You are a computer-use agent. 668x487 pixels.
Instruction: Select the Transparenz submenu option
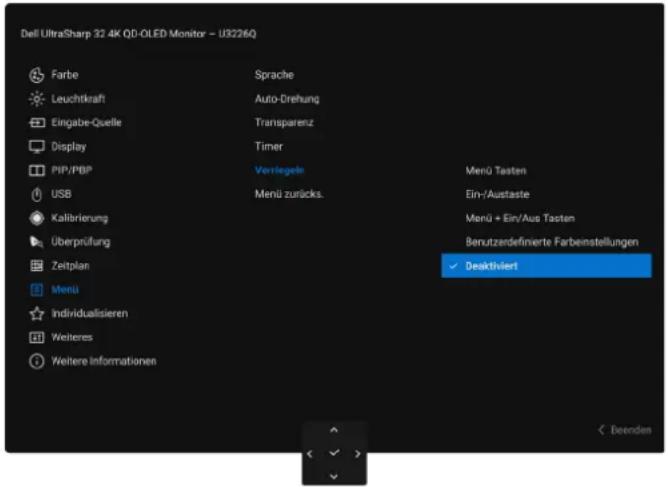tap(284, 123)
